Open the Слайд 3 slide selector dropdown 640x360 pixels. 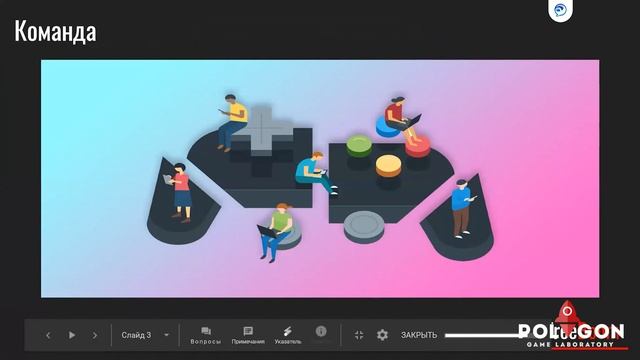(x=145, y=335)
